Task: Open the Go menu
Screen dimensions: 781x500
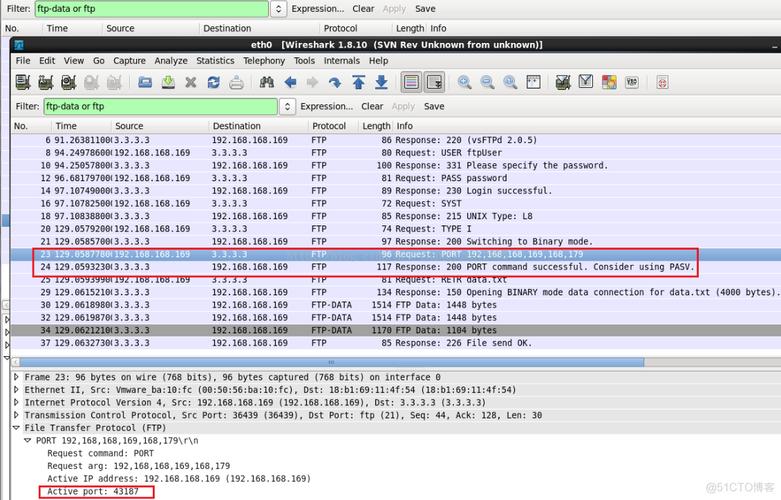Action: tap(99, 61)
